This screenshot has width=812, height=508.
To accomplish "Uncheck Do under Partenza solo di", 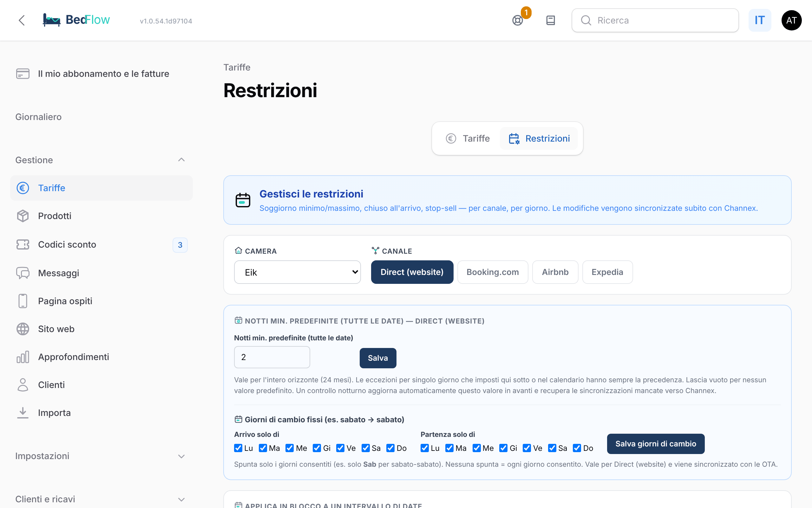I will click(577, 448).
